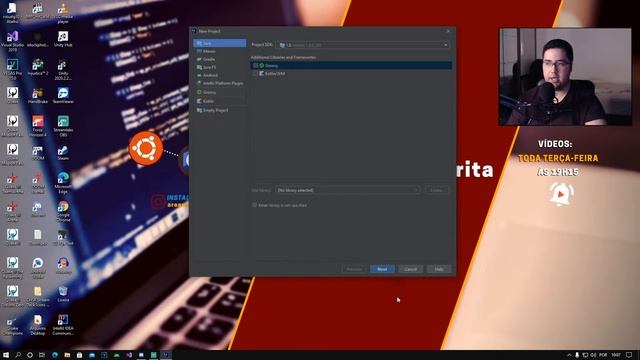640x360 pixels.
Task: Select Kotlin in the left project list
Action: 220,101
